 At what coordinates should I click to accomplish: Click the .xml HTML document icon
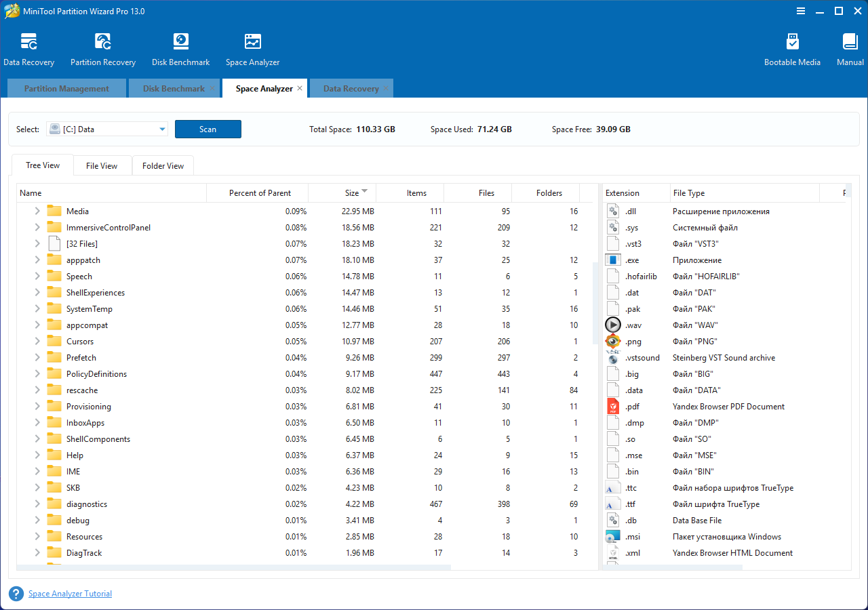pos(613,553)
